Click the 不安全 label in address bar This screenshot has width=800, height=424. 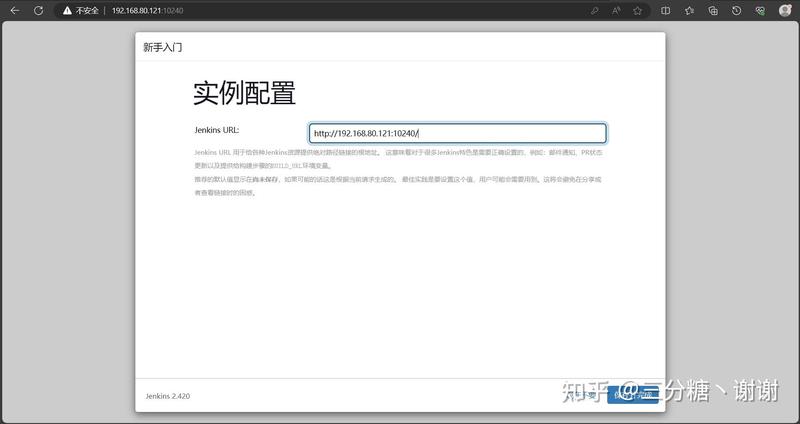point(87,10)
